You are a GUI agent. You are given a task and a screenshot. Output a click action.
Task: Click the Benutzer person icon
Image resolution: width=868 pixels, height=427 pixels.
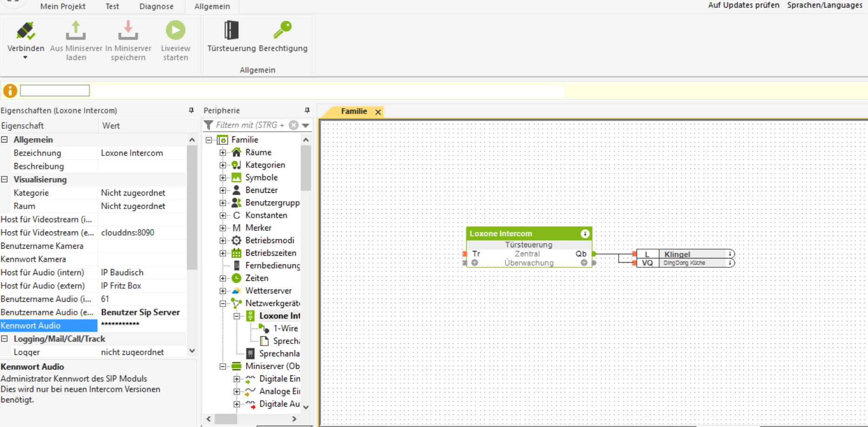click(x=236, y=190)
